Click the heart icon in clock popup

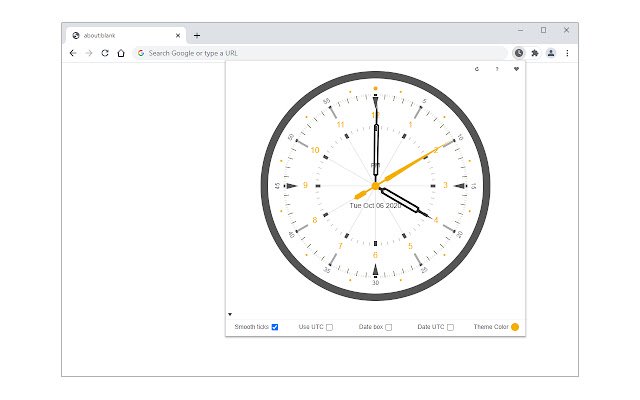[x=516, y=69]
